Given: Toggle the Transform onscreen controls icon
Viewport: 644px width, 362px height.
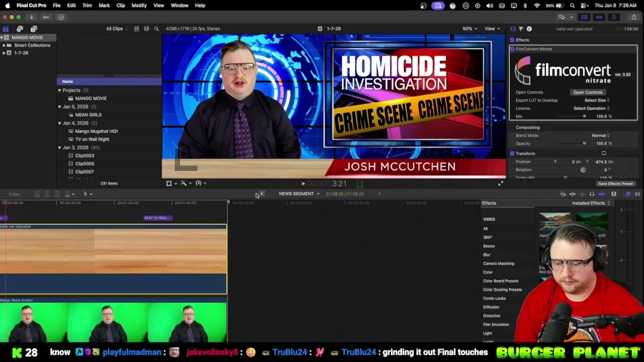Looking at the screenshot, I should coord(604,153).
